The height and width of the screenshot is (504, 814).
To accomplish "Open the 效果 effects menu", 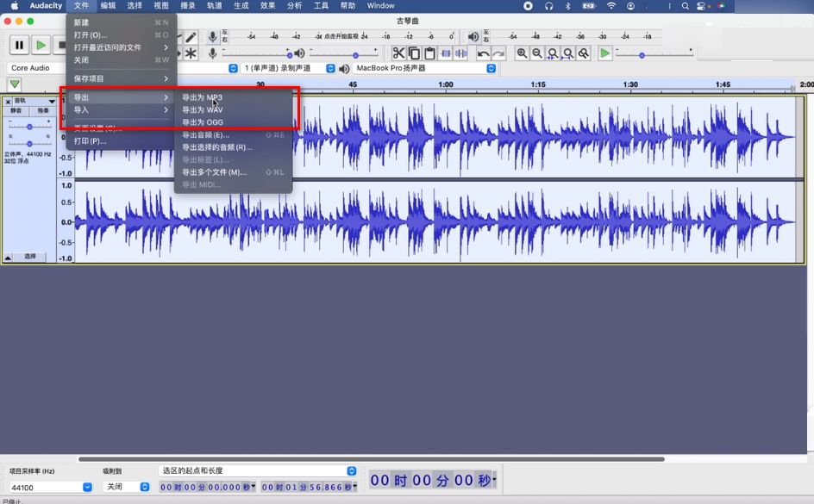I will [268, 6].
